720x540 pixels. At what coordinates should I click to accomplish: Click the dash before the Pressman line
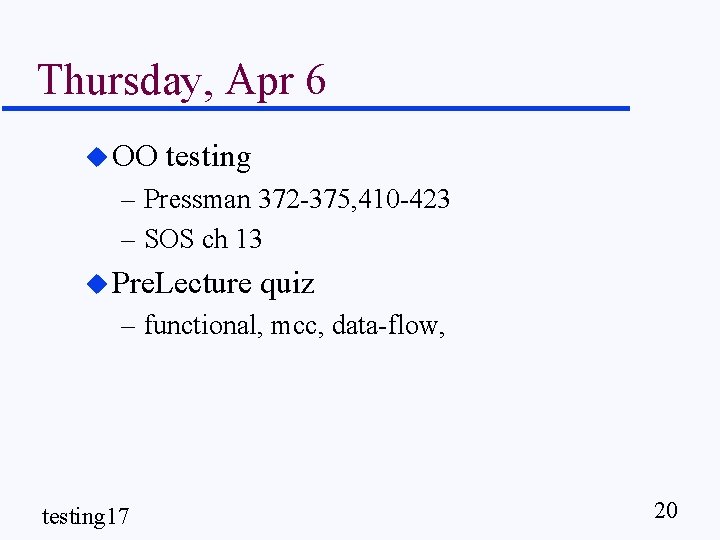128,201
